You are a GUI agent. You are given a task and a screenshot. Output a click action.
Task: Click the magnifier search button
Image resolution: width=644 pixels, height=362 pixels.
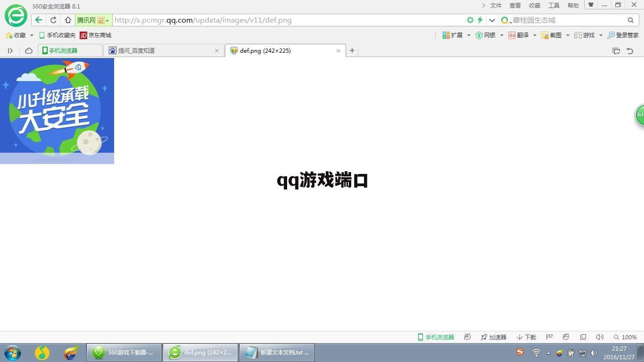coord(631,20)
